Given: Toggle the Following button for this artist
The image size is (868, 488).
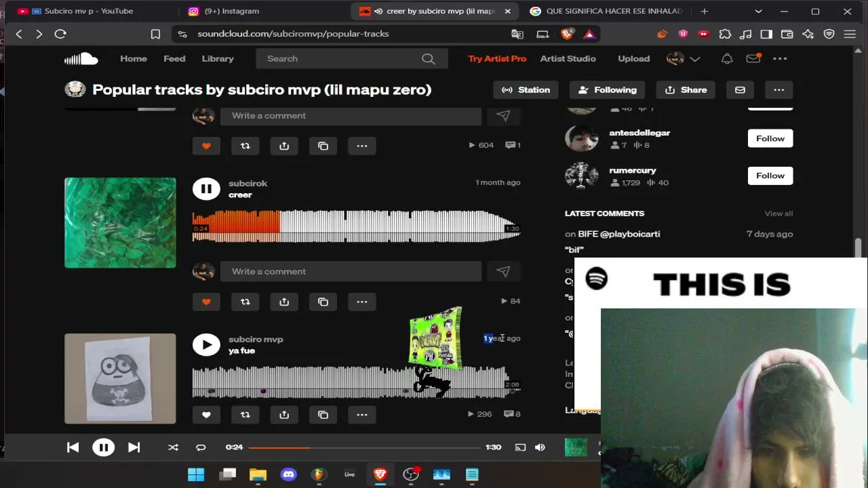Looking at the screenshot, I should click(x=607, y=89).
